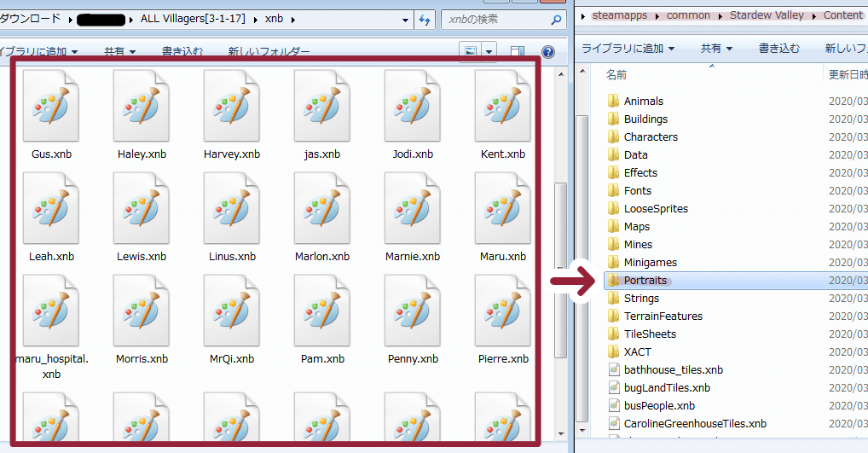Select the Penny.xnb file icon
Screen dimensions: 868x453
coord(413,311)
